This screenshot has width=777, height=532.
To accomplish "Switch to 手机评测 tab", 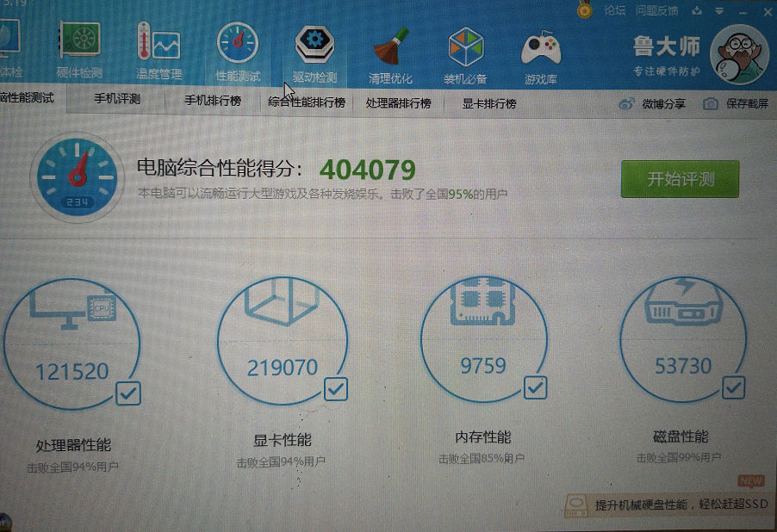I will click(117, 99).
